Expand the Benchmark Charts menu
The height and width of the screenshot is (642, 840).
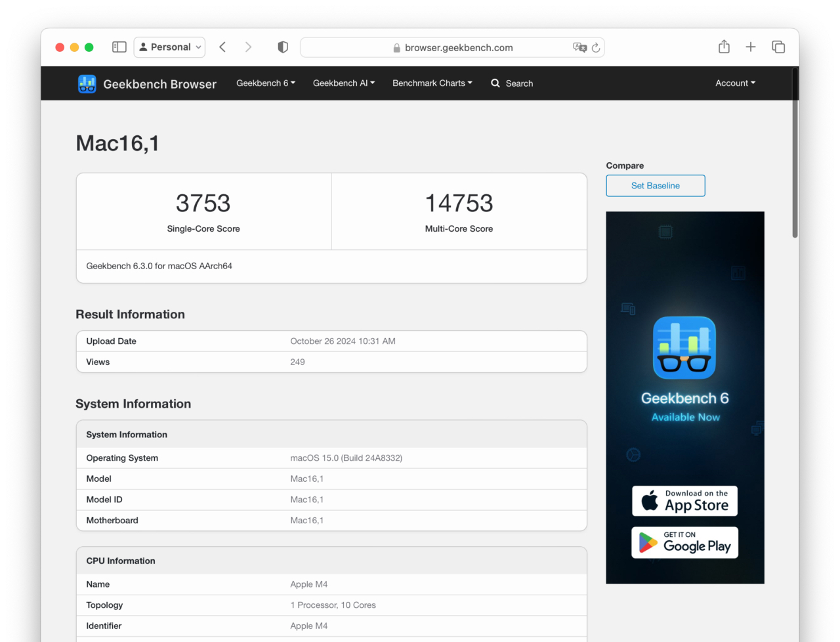point(432,83)
